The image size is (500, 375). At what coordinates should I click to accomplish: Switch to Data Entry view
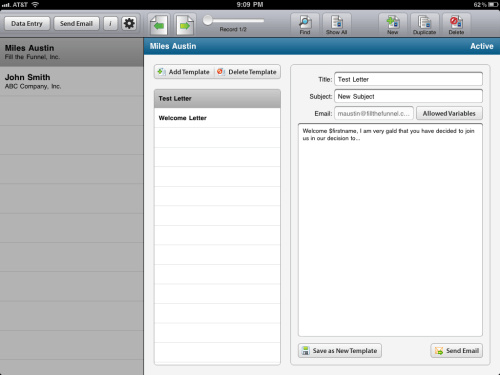(27, 24)
